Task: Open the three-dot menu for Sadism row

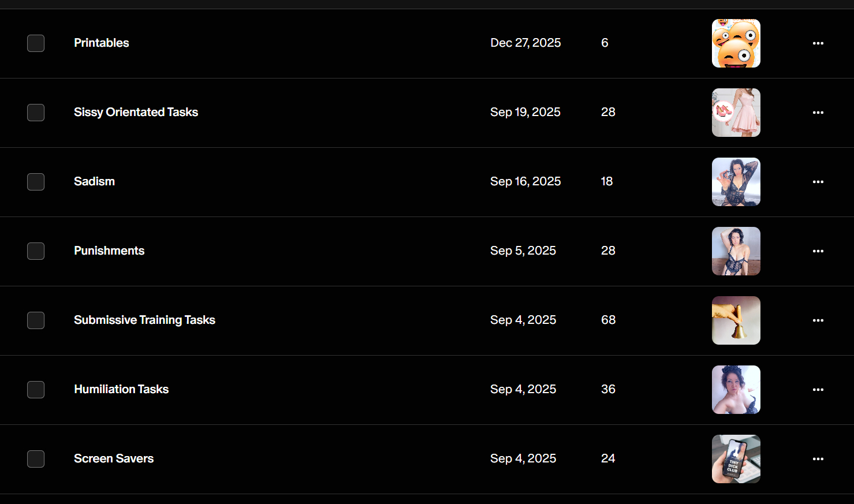Action: pos(818,182)
